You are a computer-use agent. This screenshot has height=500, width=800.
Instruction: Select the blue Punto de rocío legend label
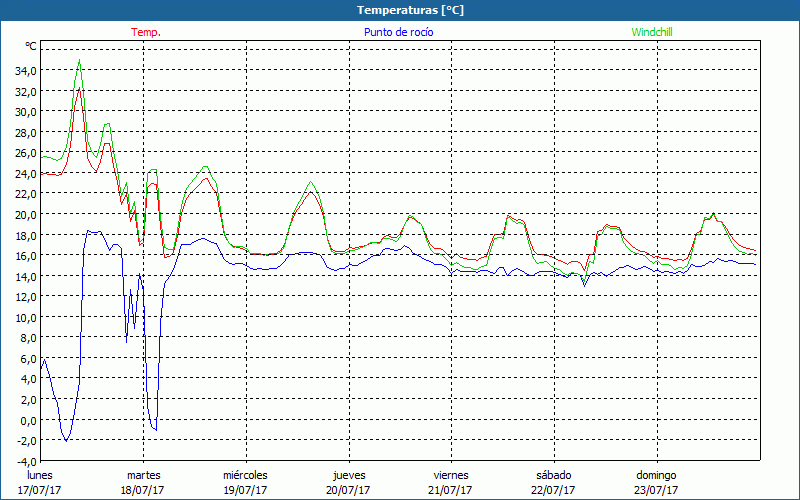click(399, 32)
